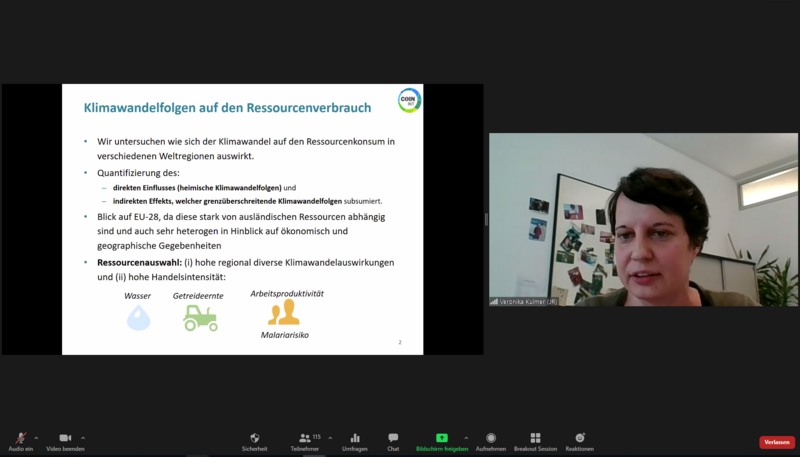Click the shared slide presentation area
Image resolution: width=800 pixels, height=457 pixels.
242,219
